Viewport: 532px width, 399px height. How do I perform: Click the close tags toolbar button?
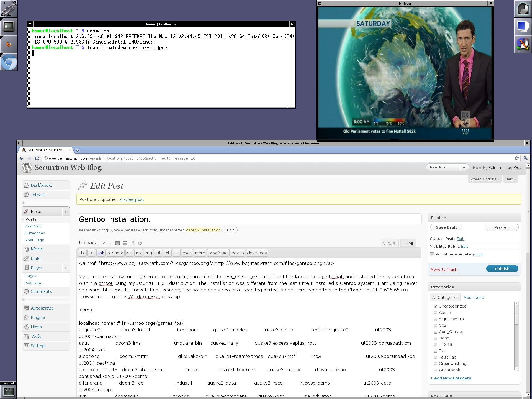tap(257, 253)
